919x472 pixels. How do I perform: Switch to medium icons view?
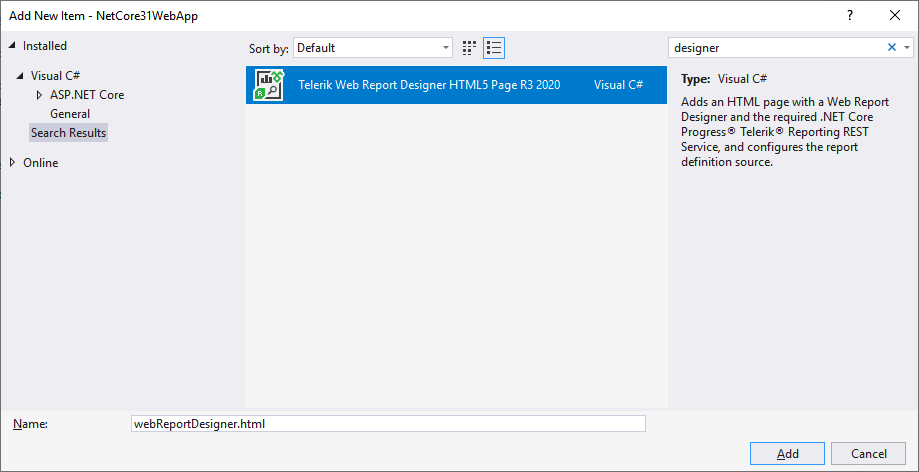468,48
